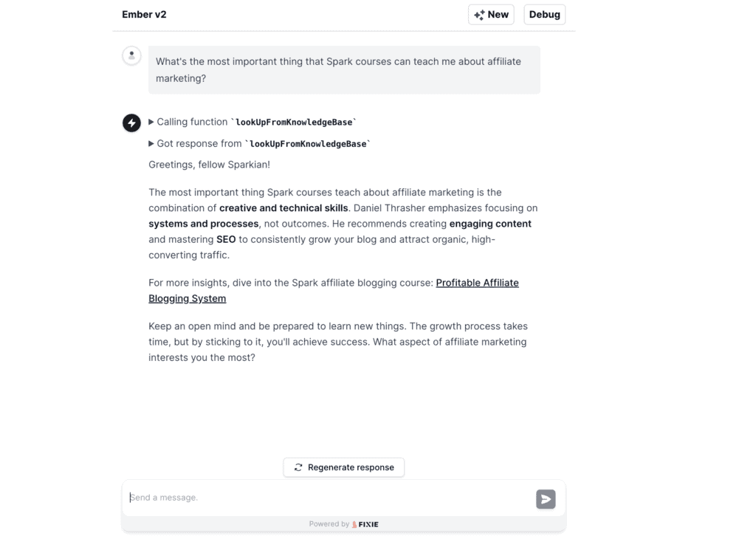Click the bold systems and processes text

click(x=204, y=224)
